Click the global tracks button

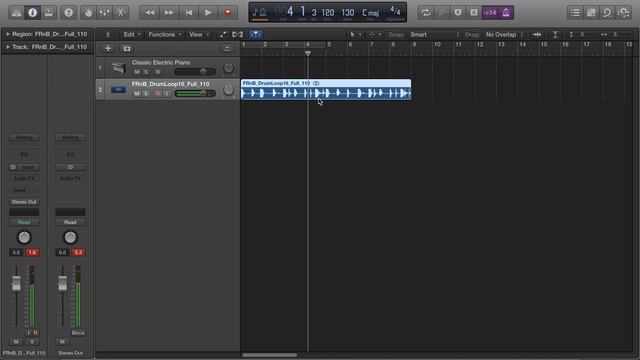coord(227,49)
